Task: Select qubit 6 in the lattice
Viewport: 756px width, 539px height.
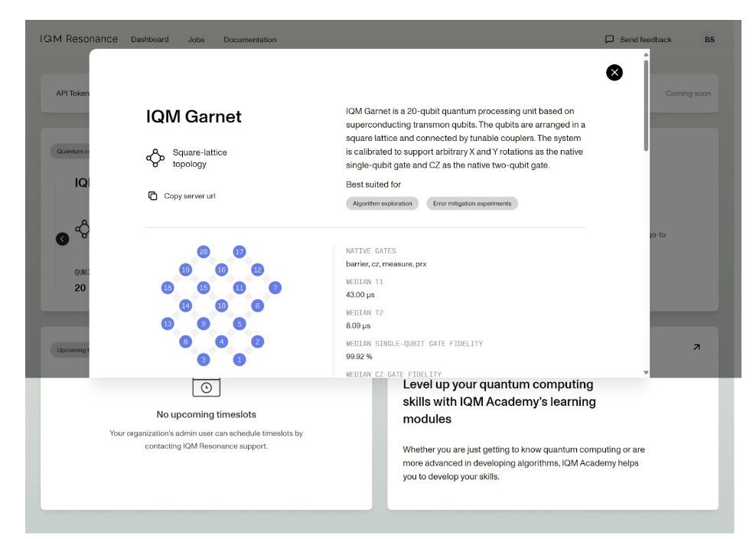Action: (257, 305)
